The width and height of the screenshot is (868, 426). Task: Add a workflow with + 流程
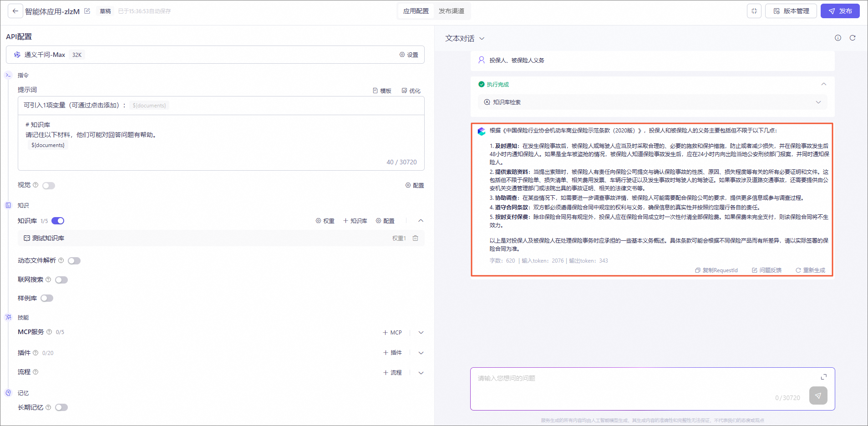click(392, 372)
